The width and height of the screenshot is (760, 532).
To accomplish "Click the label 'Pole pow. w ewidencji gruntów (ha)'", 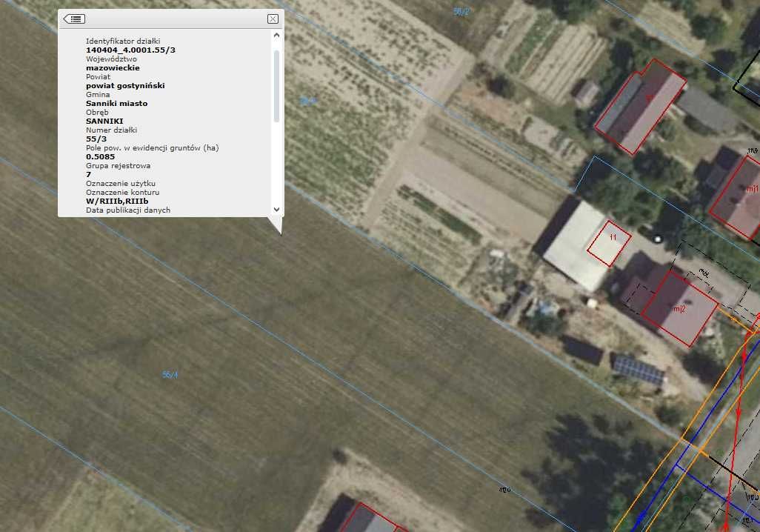I will (152, 148).
